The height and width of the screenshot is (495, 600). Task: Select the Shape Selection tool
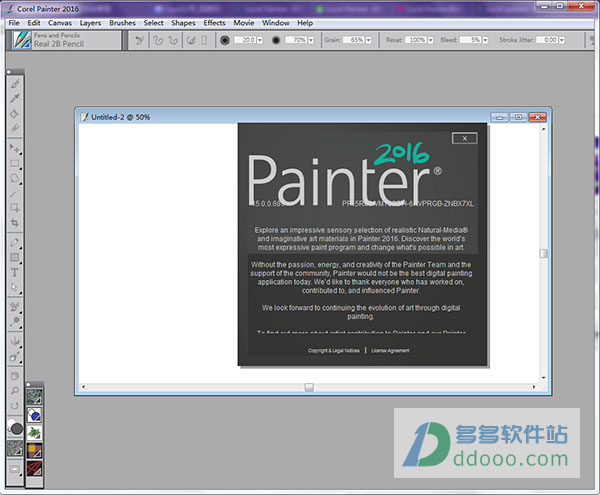(15, 287)
